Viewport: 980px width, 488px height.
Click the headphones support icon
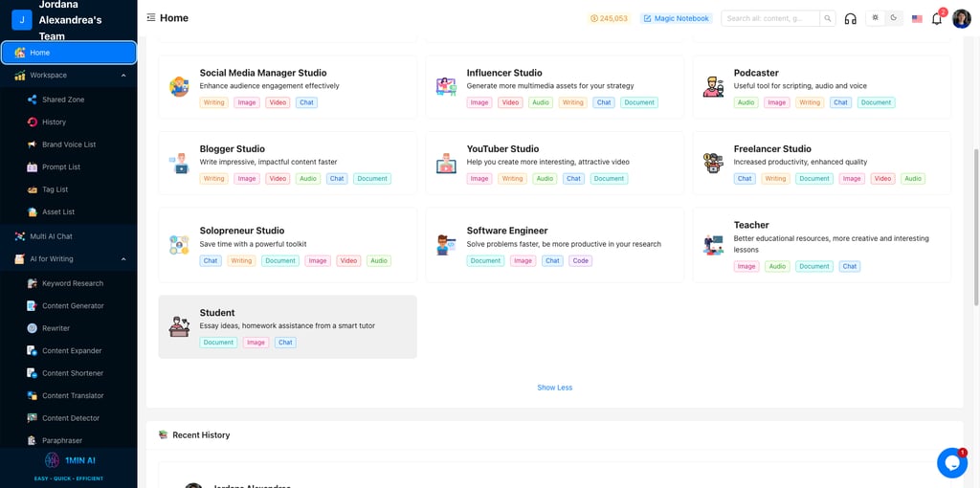(850, 19)
